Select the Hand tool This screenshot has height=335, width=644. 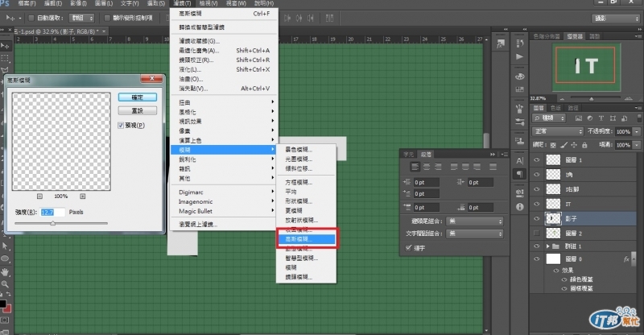pos(5,271)
